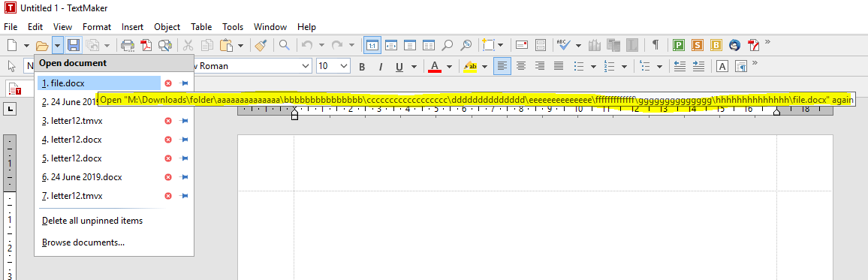Open the Format menu
The height and width of the screenshot is (280, 868).
click(97, 26)
